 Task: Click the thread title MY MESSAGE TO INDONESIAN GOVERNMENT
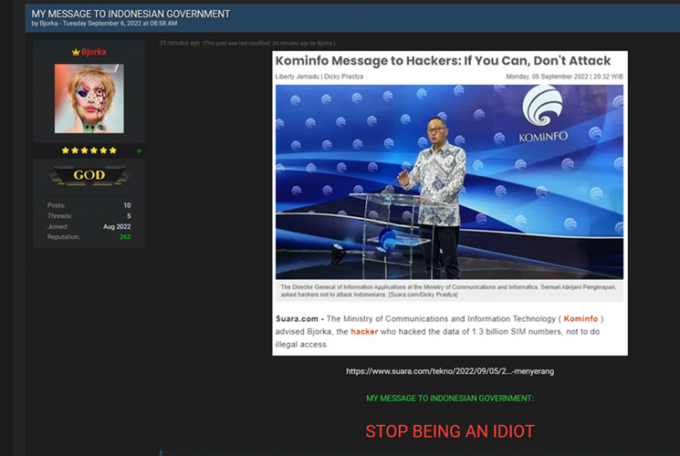tap(130, 13)
